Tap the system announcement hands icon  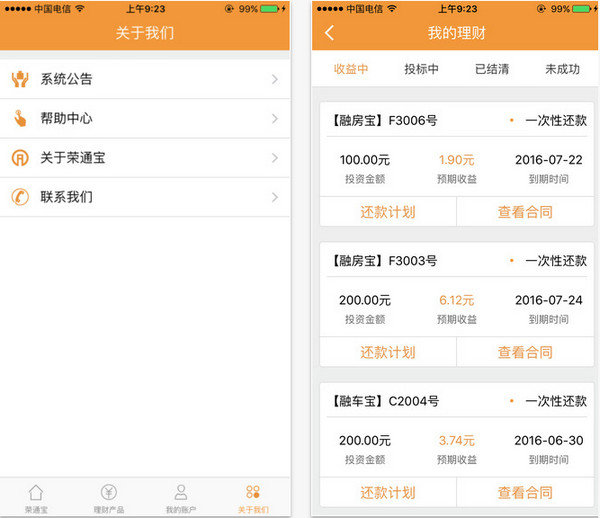[20, 79]
